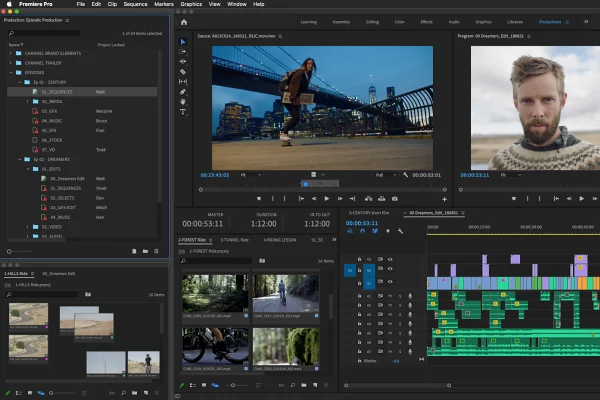Switch to the Color workspace tab
Screen dimensions: 600x400
(399, 22)
